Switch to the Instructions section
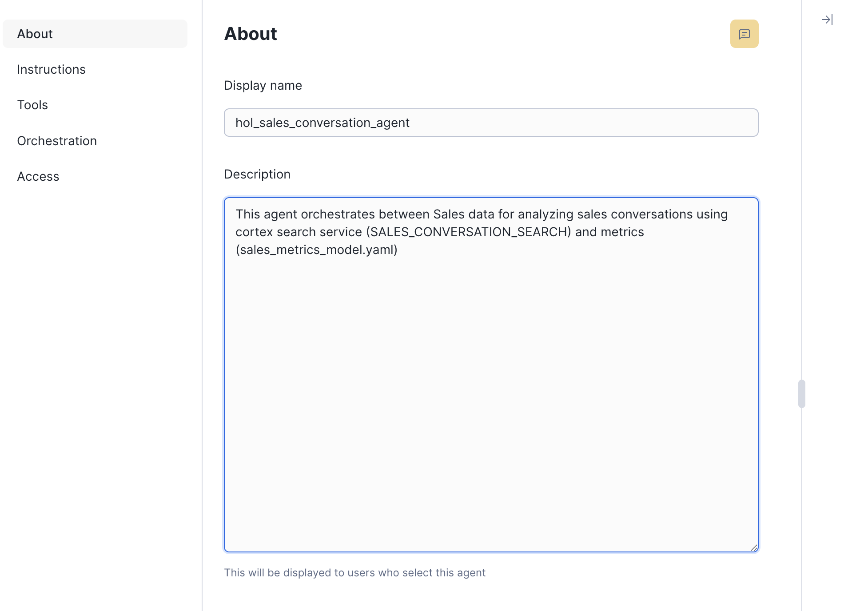868x611 pixels. (x=52, y=69)
